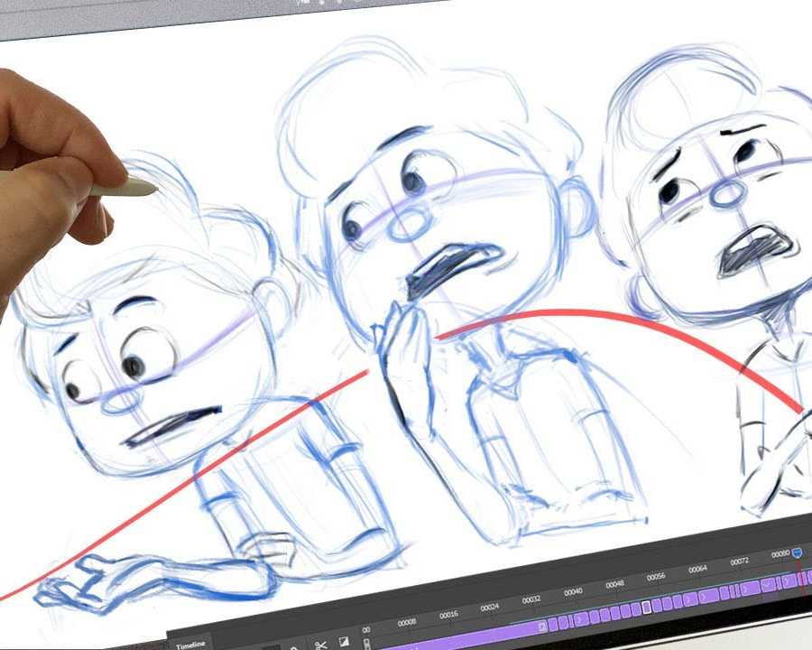Jump to frame 00040 on the ruler
The height and width of the screenshot is (650, 812).
[573, 592]
